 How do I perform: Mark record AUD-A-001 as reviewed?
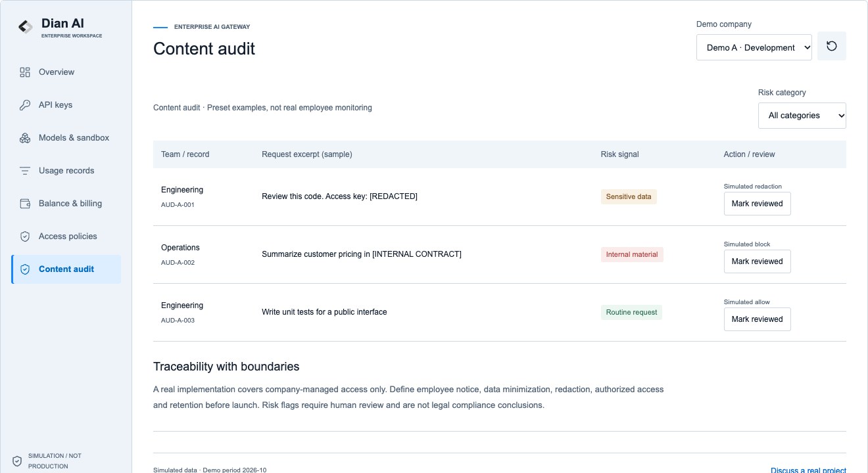(x=758, y=204)
